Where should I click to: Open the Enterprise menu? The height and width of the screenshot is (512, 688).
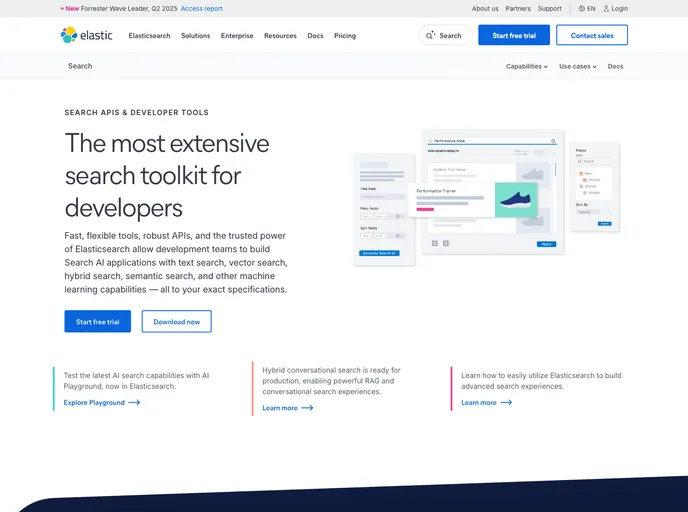point(237,36)
